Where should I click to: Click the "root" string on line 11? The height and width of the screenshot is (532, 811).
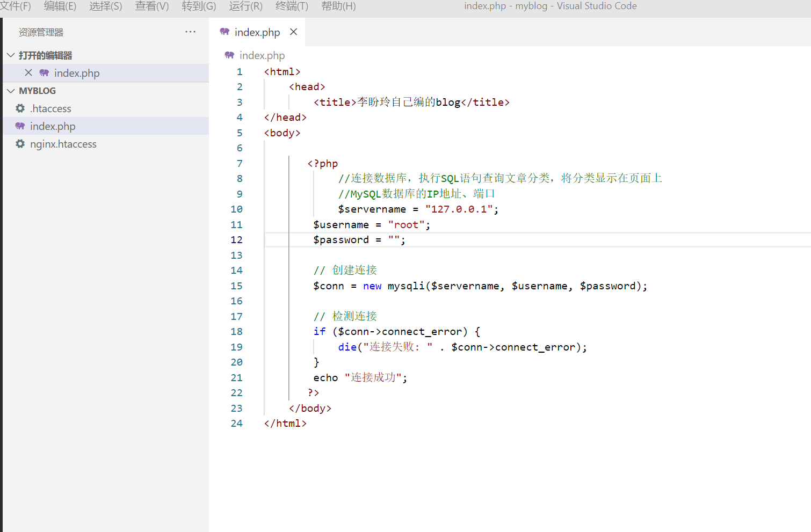click(x=406, y=224)
